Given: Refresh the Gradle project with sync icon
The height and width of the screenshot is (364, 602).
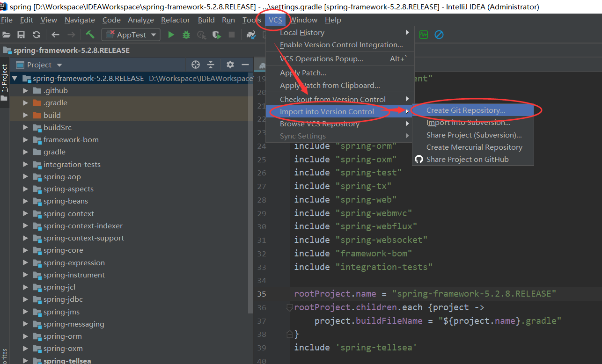Looking at the screenshot, I should [x=36, y=34].
